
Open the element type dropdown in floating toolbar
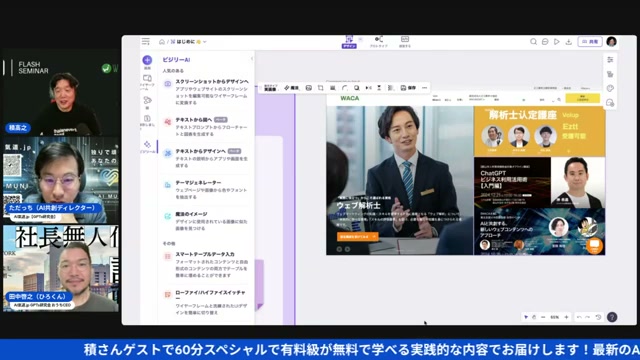270,88
